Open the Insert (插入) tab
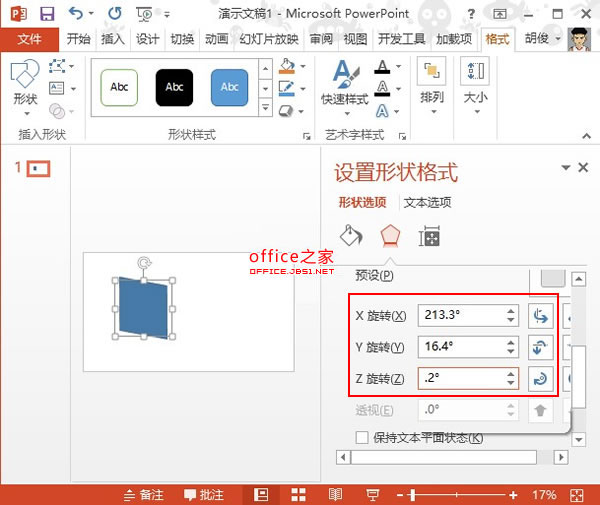600x505 pixels. [x=113, y=39]
